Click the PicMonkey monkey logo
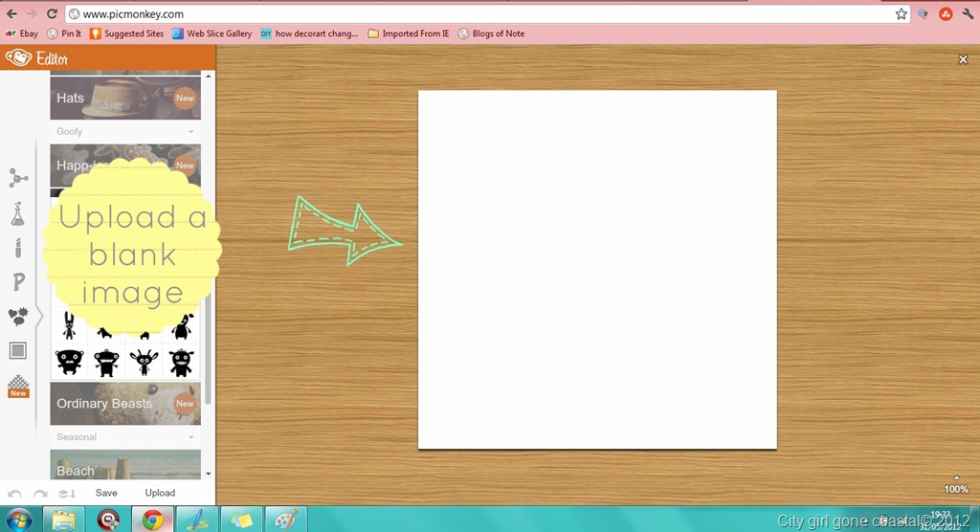This screenshot has height=532, width=980. 18,58
